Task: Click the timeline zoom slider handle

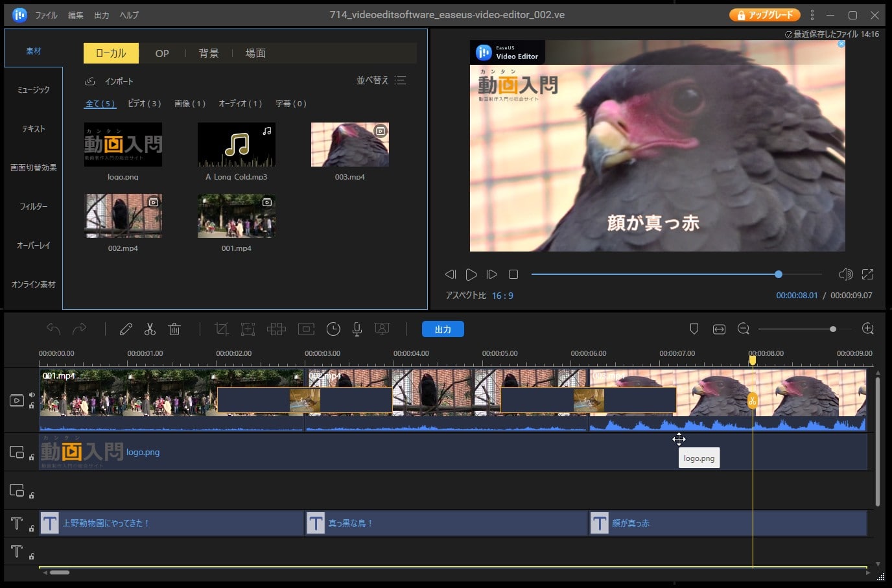Action: coord(833,329)
